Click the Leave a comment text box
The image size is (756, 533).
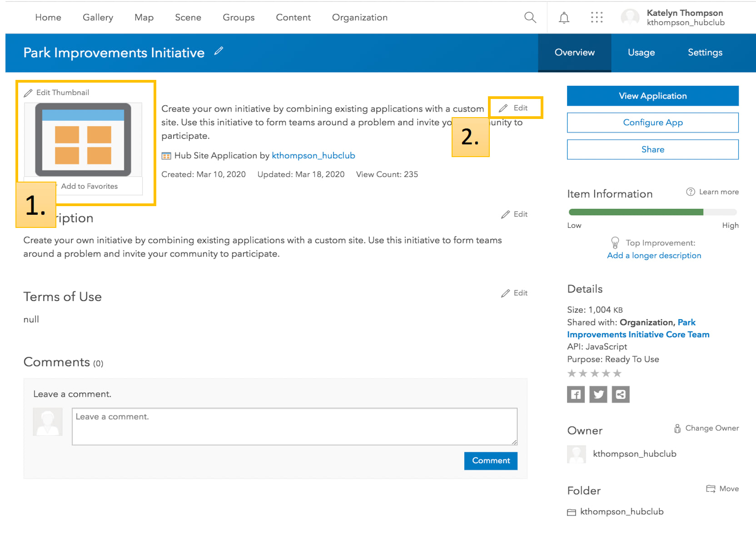(x=294, y=426)
